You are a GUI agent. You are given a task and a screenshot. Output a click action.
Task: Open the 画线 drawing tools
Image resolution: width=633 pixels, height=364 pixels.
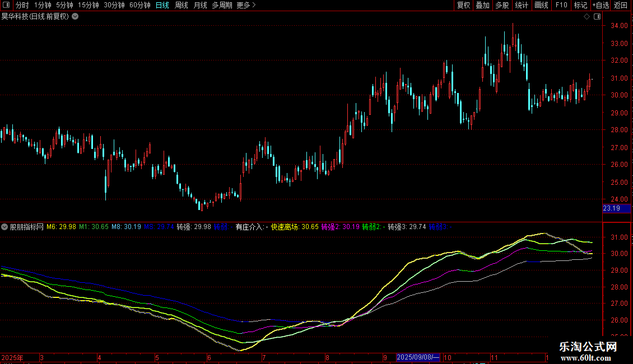click(541, 5)
